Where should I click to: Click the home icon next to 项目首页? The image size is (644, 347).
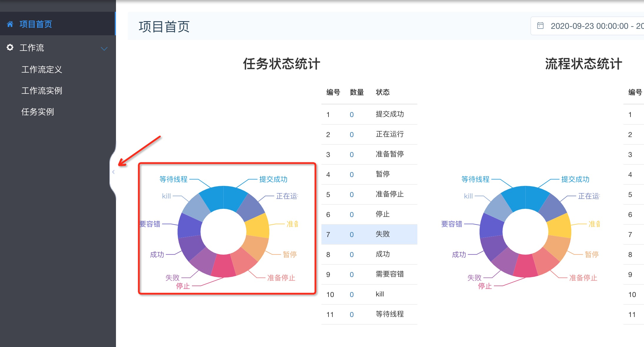(x=10, y=24)
